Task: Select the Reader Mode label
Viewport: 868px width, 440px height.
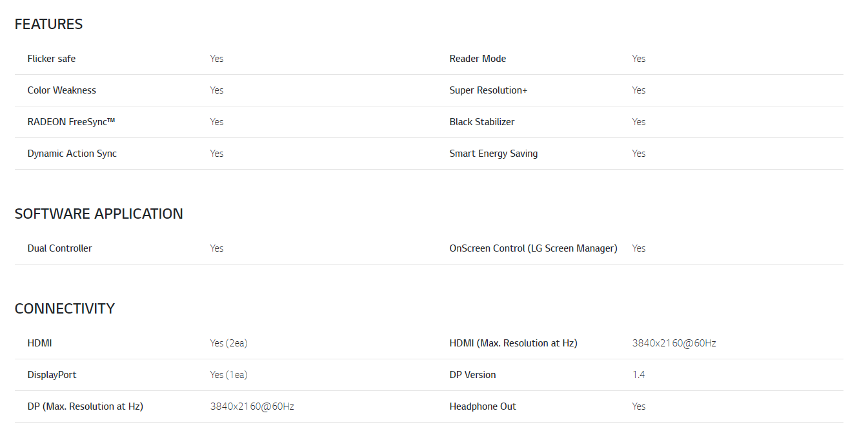Action: pyautogui.click(x=478, y=59)
